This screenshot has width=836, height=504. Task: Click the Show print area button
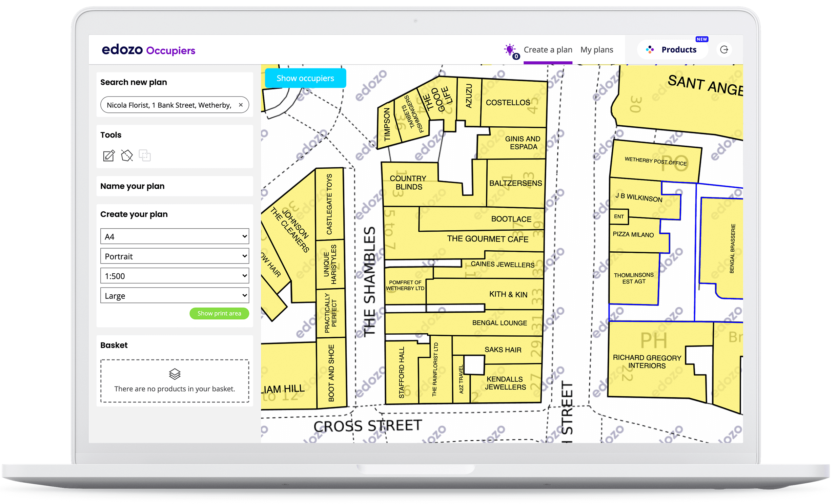point(219,313)
